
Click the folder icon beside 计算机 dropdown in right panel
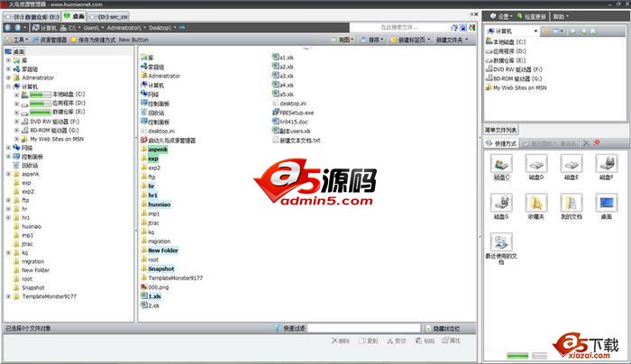pyautogui.click(x=546, y=31)
